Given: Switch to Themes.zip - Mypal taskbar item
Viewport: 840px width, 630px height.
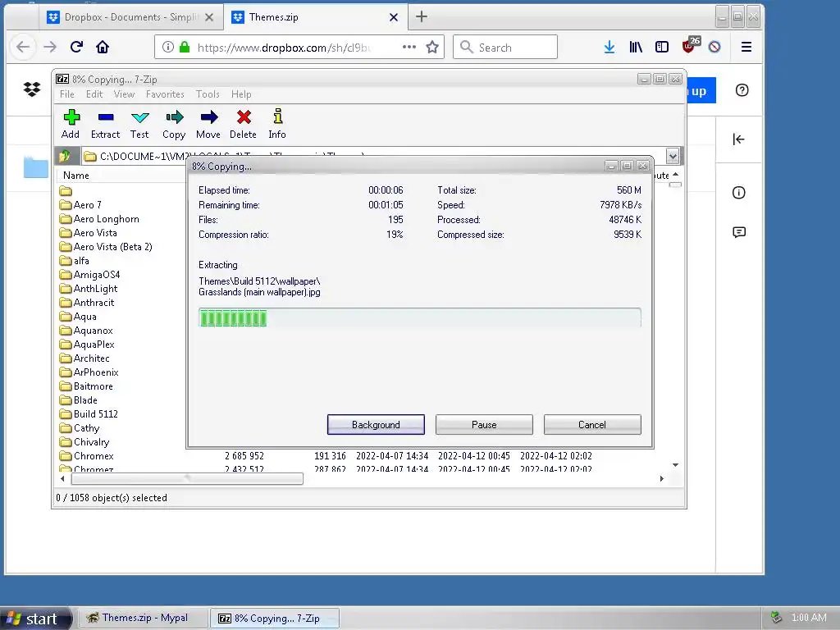Looking at the screenshot, I should pyautogui.click(x=142, y=618).
